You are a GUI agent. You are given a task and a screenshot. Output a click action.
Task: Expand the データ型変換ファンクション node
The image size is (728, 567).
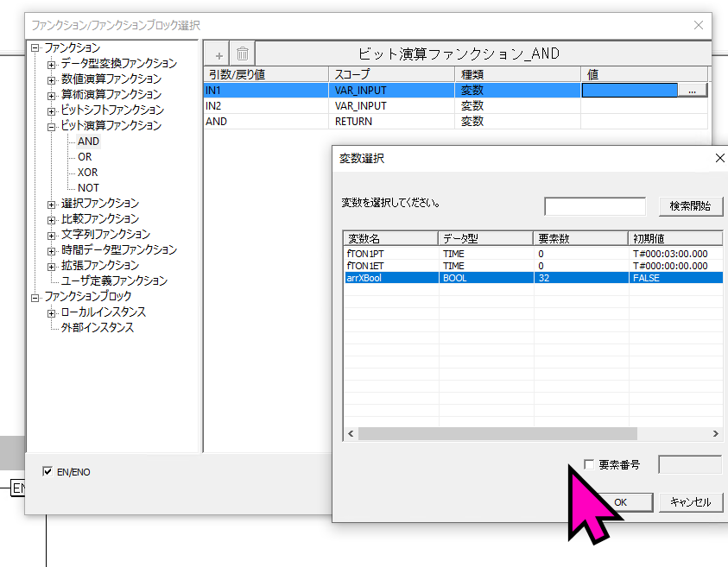point(52,64)
